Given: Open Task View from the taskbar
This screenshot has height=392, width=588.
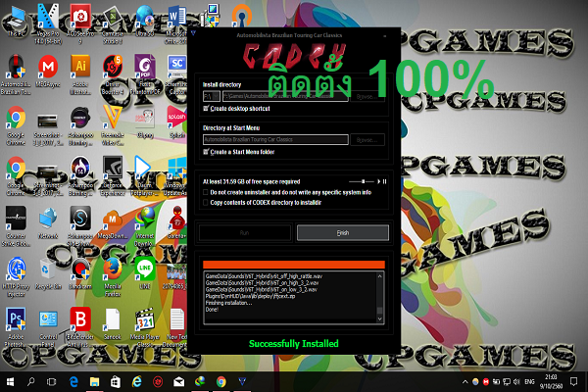Looking at the screenshot, I should [51, 382].
